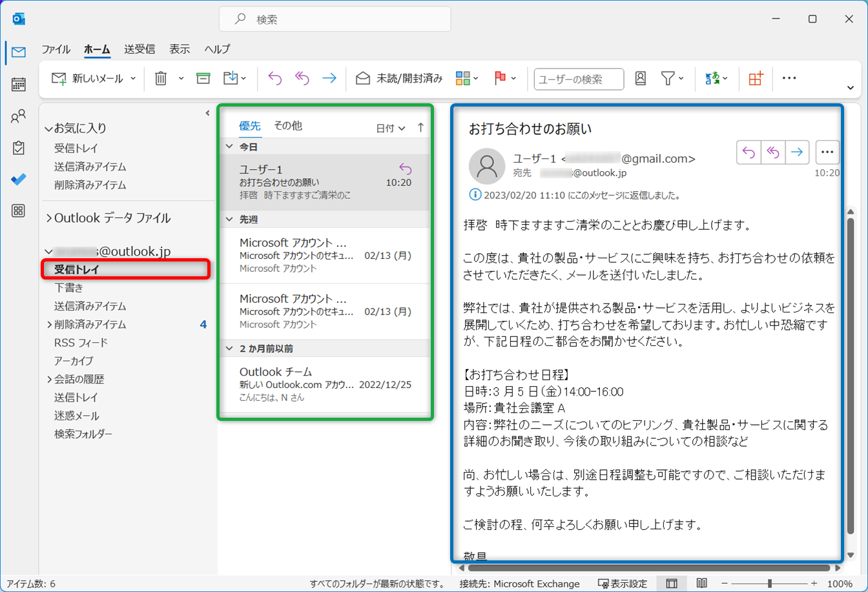Click the Delete email icon

[x=160, y=78]
